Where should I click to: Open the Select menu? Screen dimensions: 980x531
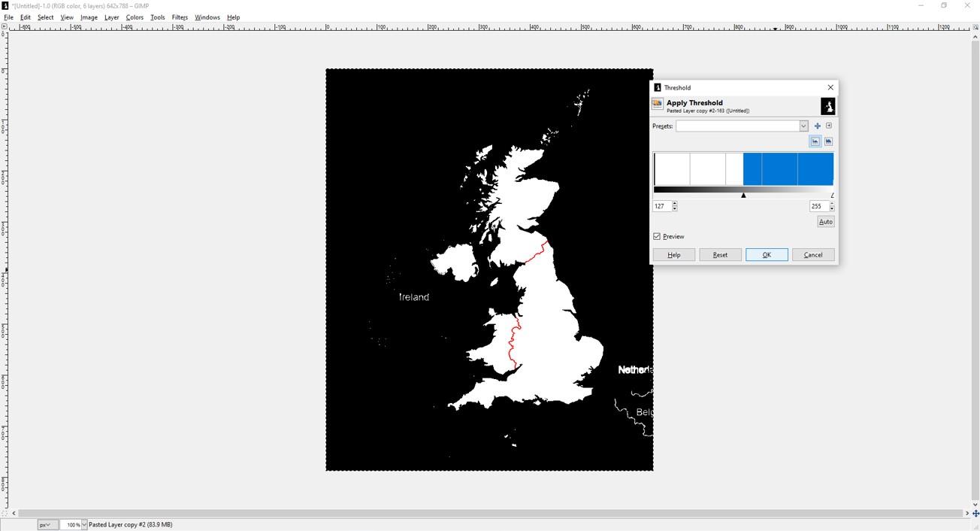[46, 17]
